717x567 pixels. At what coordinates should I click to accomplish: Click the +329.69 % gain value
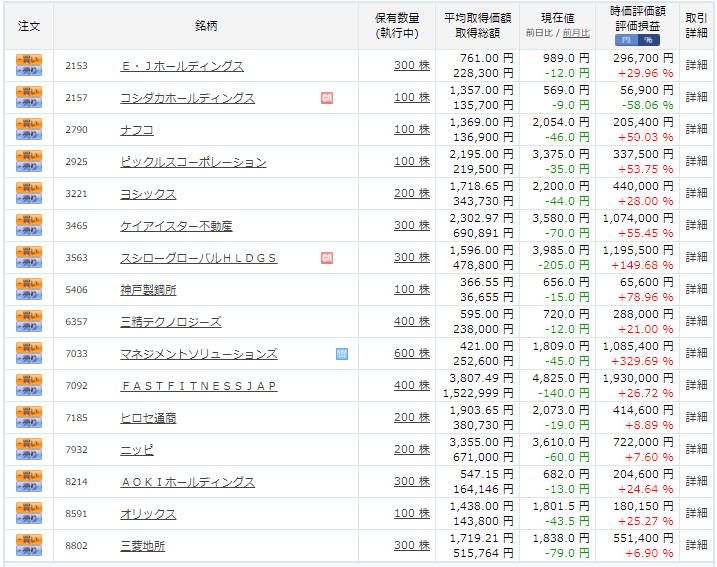(642, 361)
